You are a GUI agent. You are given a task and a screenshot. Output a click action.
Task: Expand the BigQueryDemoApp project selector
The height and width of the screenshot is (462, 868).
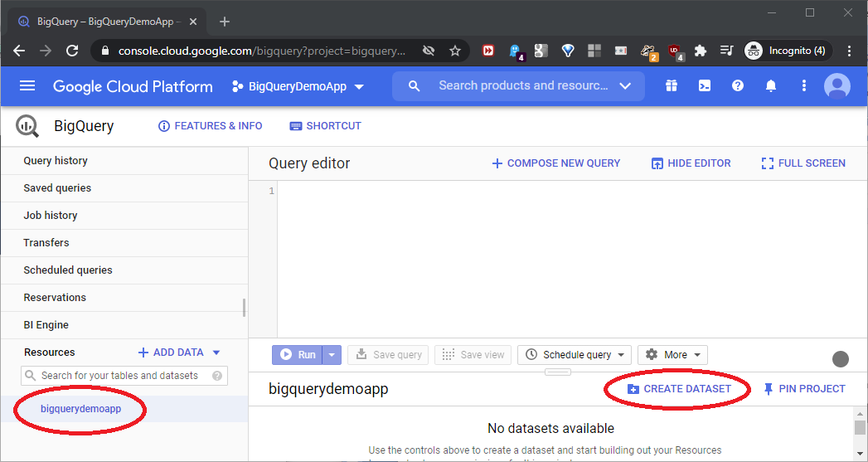(x=298, y=86)
